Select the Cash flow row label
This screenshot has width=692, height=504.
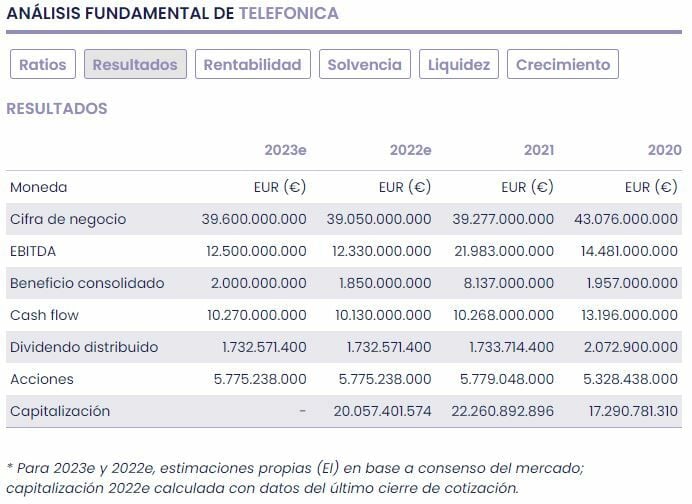click(x=44, y=315)
